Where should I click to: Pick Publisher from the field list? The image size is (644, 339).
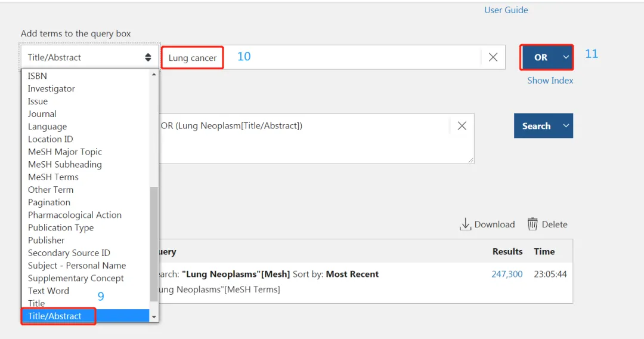[86, 241]
